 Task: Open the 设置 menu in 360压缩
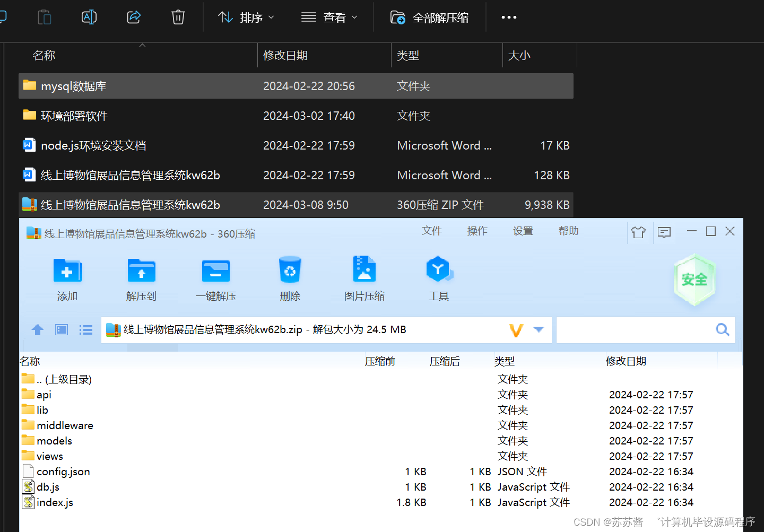pyautogui.click(x=522, y=231)
